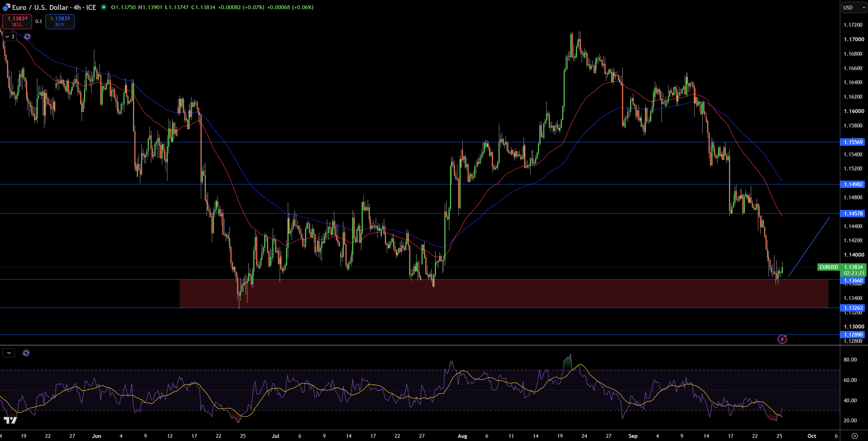Click the +0.00068 (+0.06%) change value
The width and height of the screenshot is (868, 441).
[290, 7]
